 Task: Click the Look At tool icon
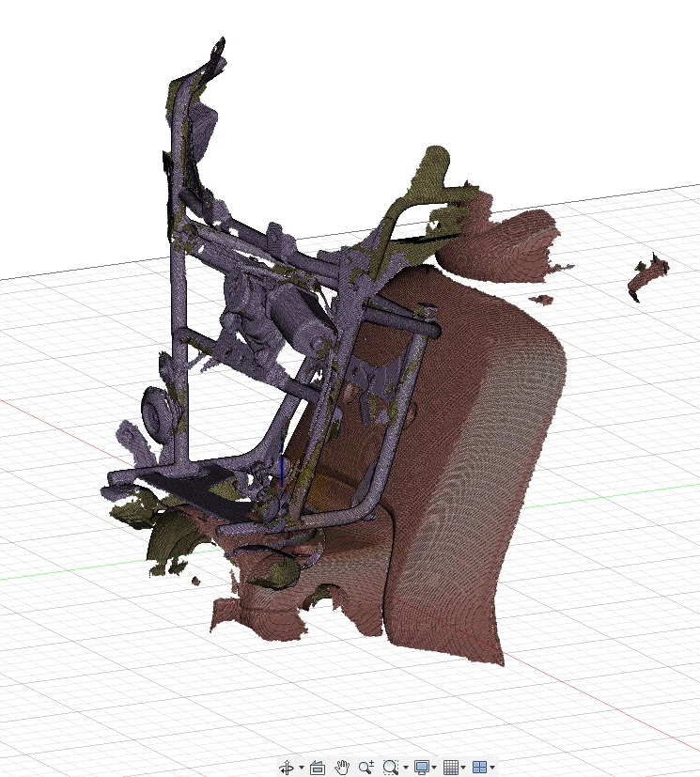pos(317,768)
